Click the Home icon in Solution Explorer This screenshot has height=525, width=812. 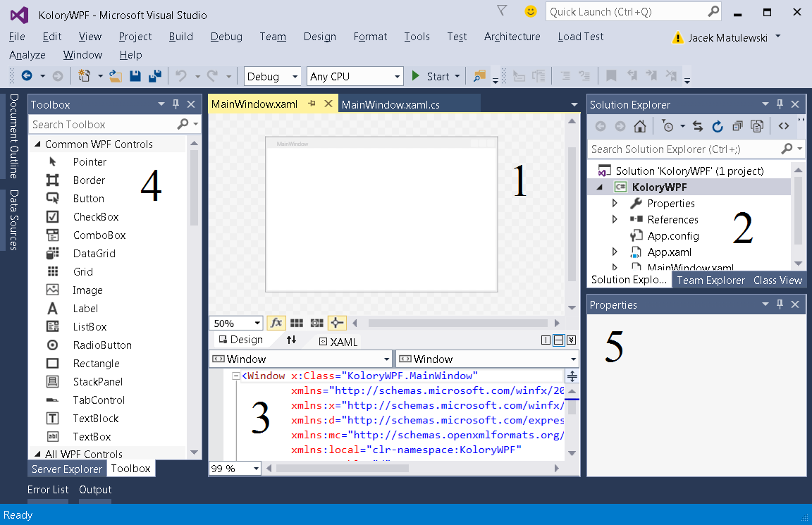point(640,126)
